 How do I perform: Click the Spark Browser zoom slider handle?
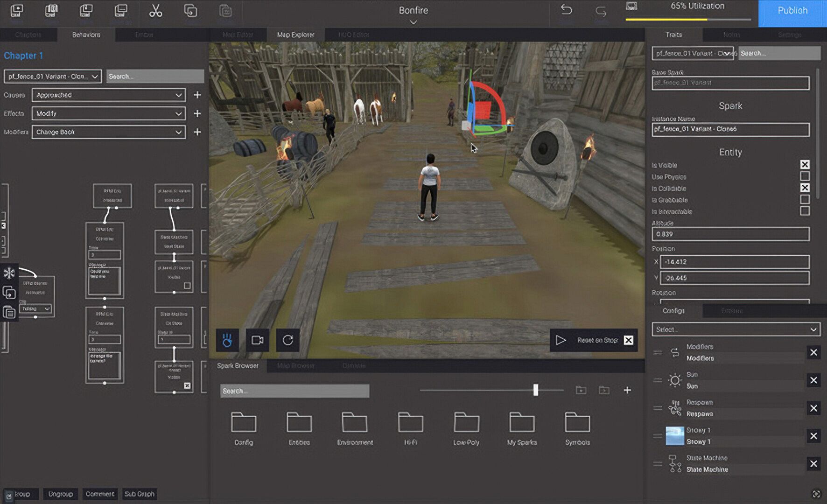(536, 390)
